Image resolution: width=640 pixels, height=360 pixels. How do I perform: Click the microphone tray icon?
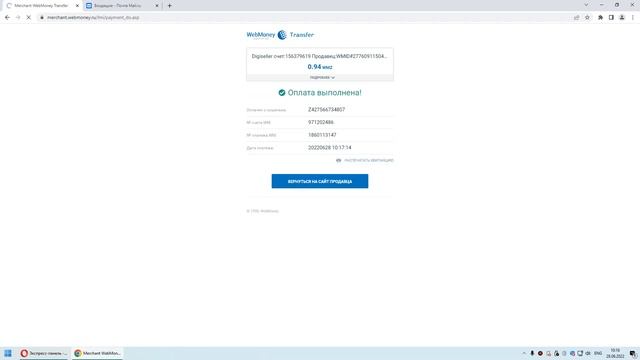(x=532, y=353)
